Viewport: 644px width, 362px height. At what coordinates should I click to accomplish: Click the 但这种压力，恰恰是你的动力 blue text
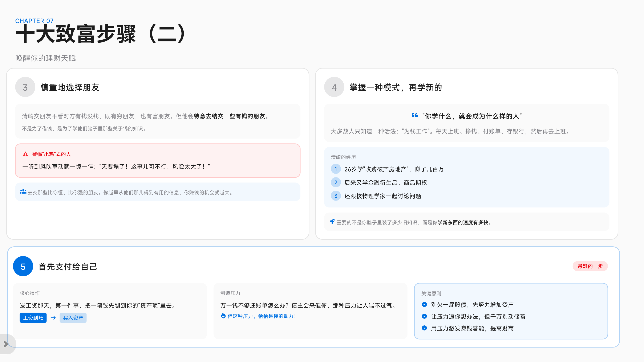pos(262,316)
